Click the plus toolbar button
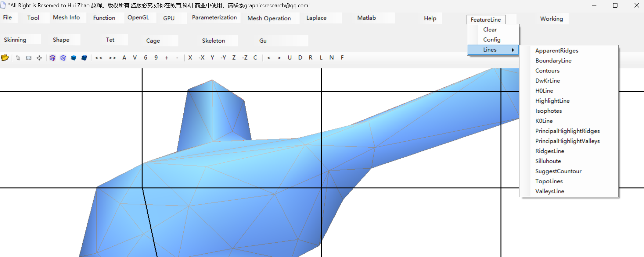 click(x=167, y=58)
